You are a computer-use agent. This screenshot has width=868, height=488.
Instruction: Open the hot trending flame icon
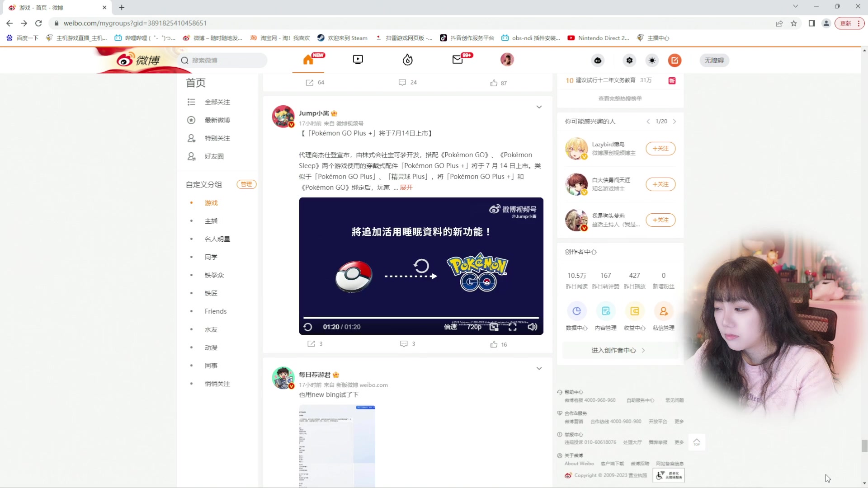pos(407,60)
